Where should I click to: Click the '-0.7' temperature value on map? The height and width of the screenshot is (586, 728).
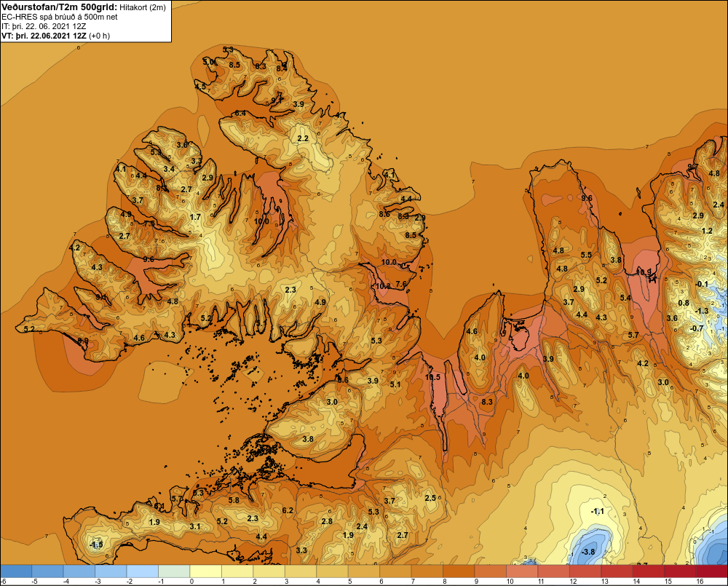tap(697, 328)
